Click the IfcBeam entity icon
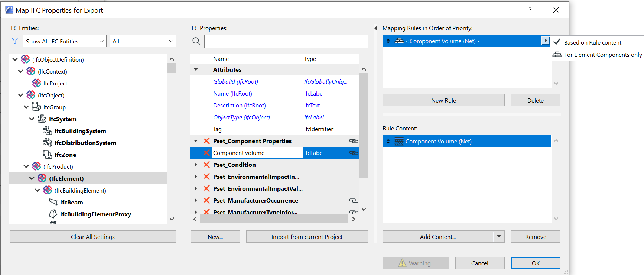The width and height of the screenshot is (644, 275). point(53,202)
